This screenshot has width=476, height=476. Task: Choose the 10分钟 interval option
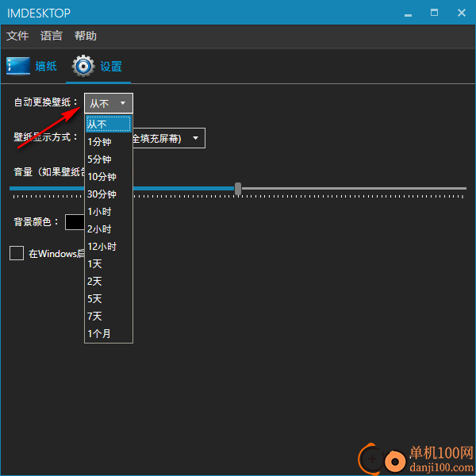109,177
